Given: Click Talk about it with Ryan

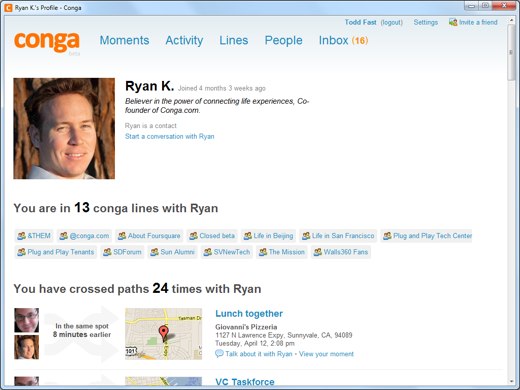Looking at the screenshot, I should (x=259, y=354).
